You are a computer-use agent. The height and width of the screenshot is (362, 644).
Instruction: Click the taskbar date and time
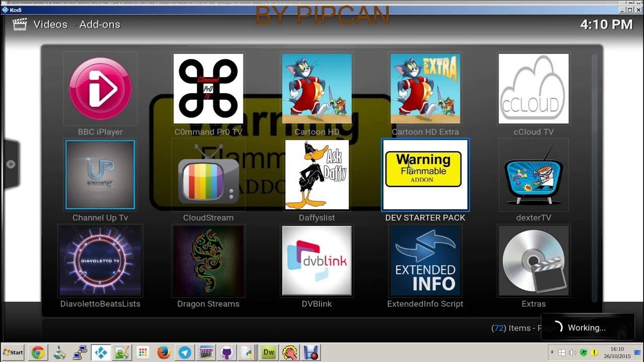tap(617, 352)
